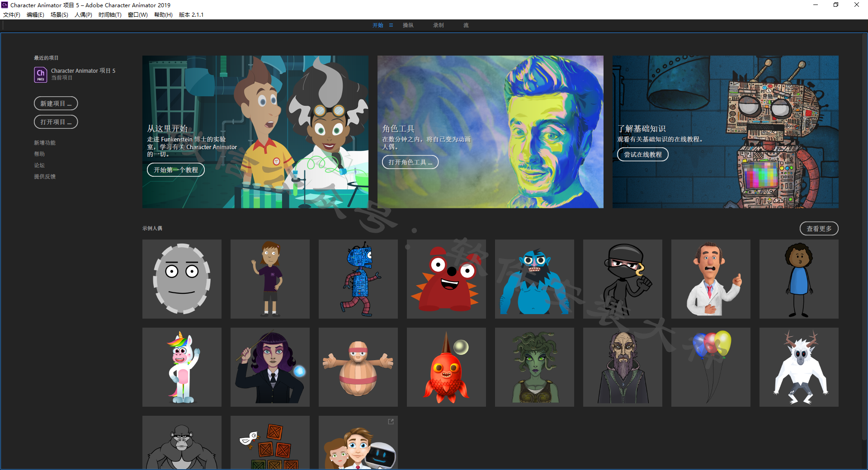The height and width of the screenshot is (470, 868).
Task: Open the 时间轴(T) menu
Action: [110, 14]
